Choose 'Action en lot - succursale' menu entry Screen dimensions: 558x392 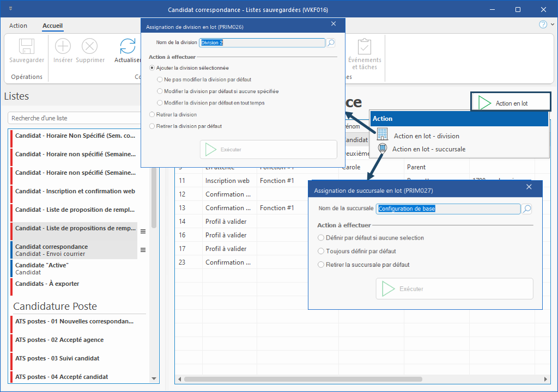pos(428,149)
